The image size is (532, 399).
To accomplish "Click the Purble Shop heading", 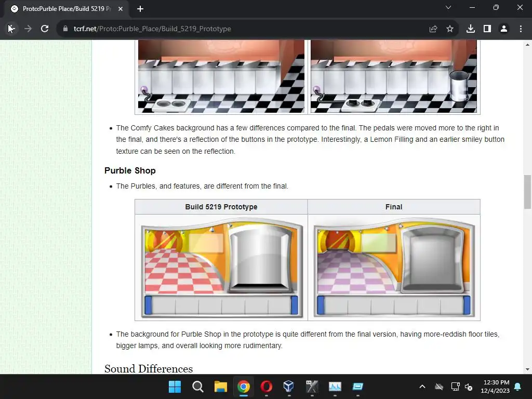I will [x=130, y=170].
